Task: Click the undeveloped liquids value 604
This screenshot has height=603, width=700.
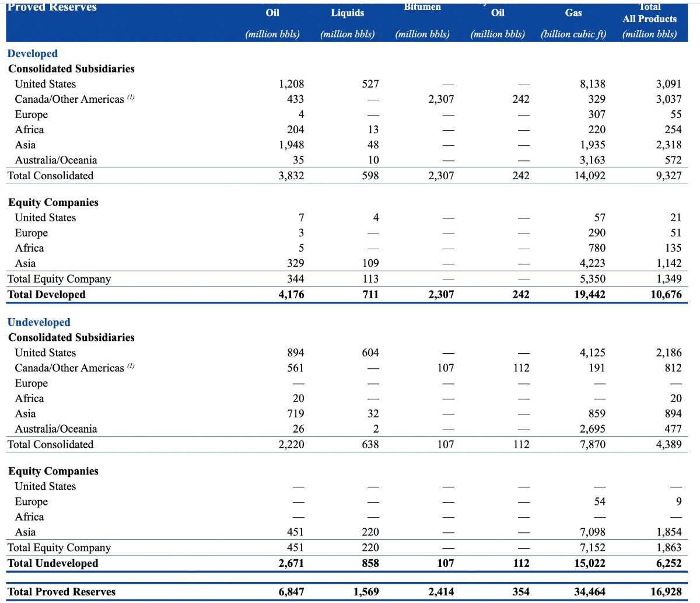Action: (370, 353)
